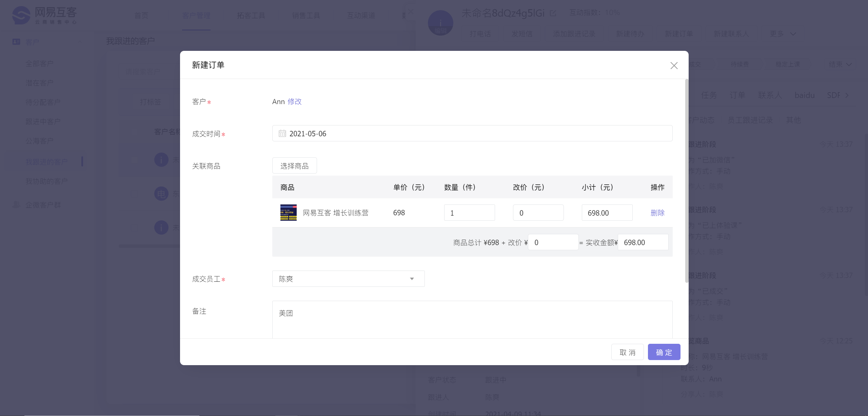Click the 网易互客 logo in background

click(44, 16)
